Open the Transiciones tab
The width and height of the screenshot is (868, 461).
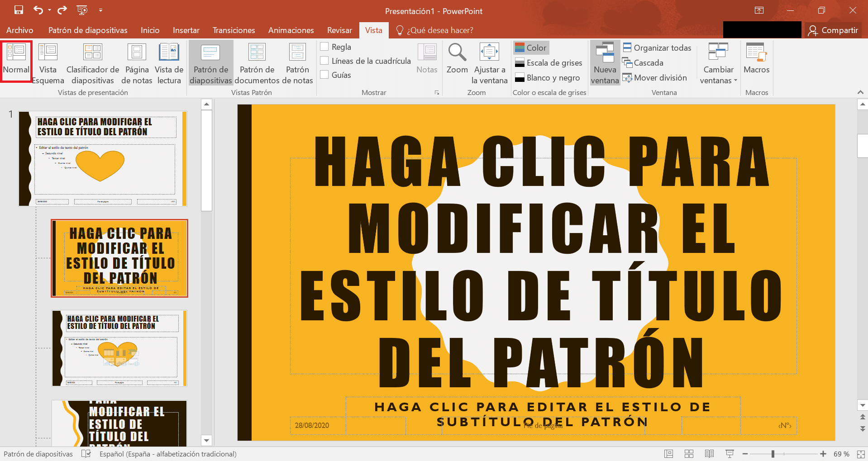click(234, 30)
